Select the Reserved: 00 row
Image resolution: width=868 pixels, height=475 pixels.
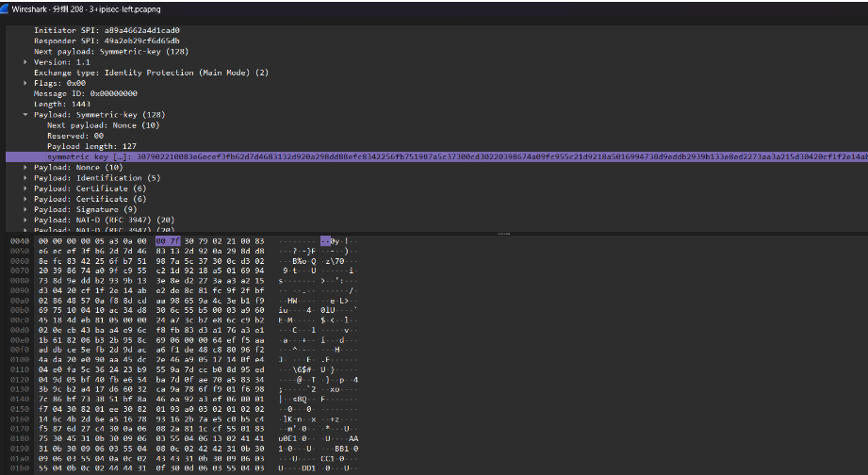click(x=75, y=136)
